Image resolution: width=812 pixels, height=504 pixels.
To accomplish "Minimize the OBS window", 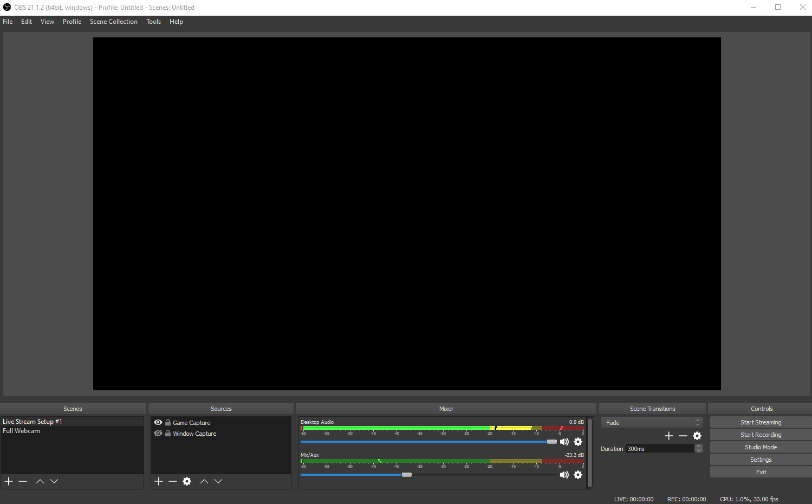I will pos(753,7).
